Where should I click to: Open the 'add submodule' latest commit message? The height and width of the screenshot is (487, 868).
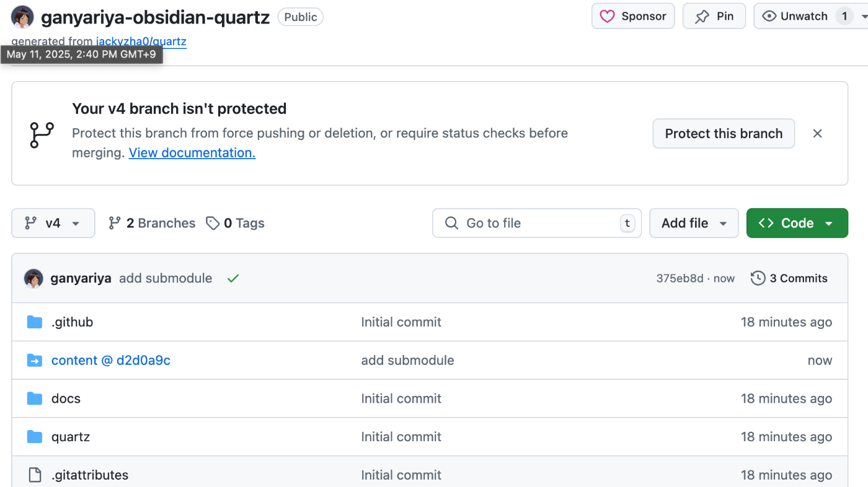(x=166, y=278)
